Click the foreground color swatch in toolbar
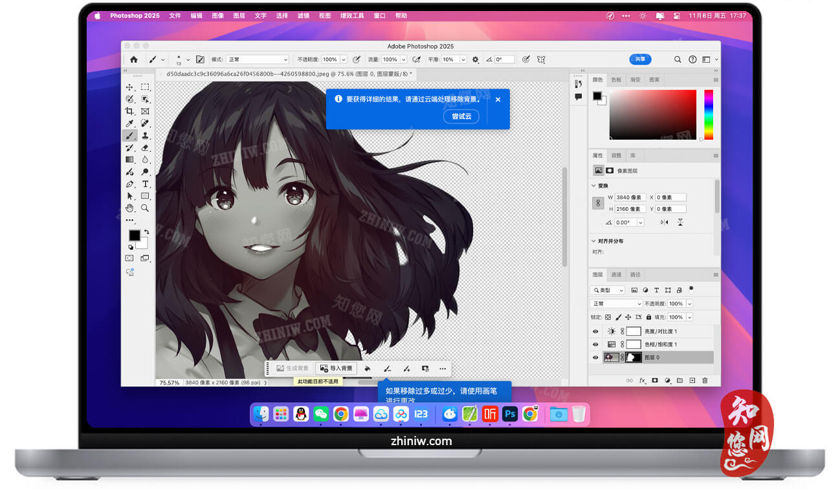Viewport: 840px width, 504px height. coord(134,236)
